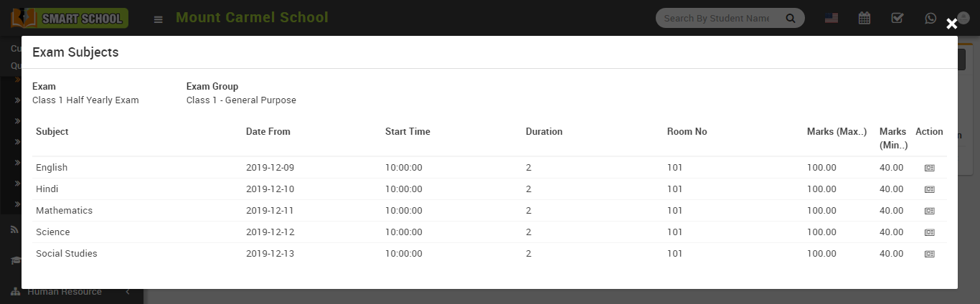Click the Subject column header
The width and height of the screenshot is (980, 304).
(52, 132)
